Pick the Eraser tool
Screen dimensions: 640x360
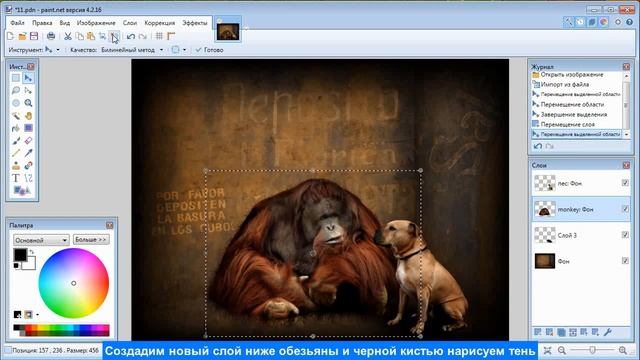(28, 141)
